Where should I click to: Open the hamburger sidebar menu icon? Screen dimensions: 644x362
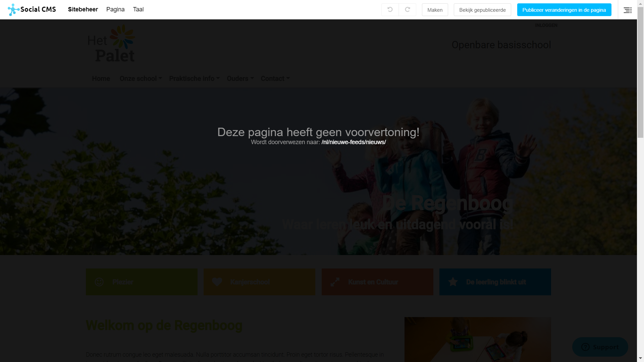[628, 10]
